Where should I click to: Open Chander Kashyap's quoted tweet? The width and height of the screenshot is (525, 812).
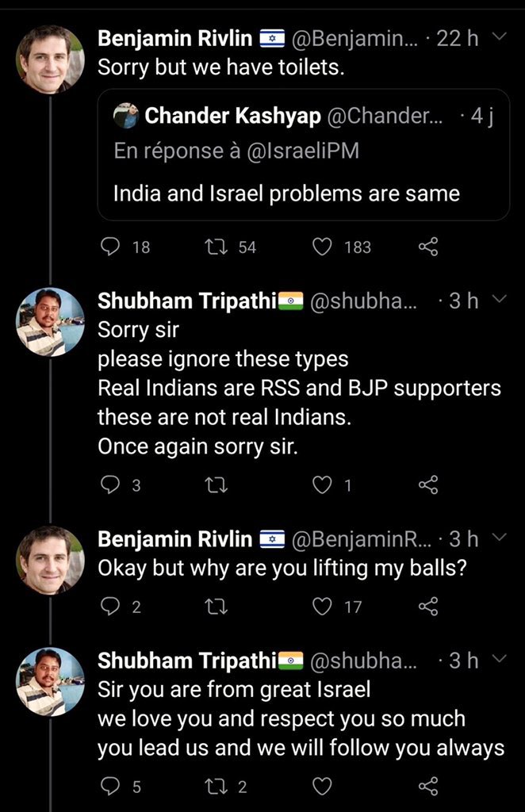tap(303, 193)
